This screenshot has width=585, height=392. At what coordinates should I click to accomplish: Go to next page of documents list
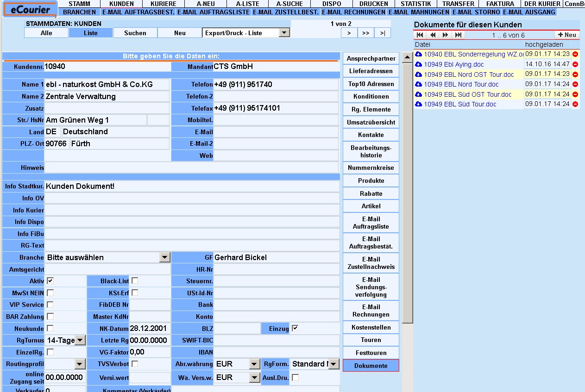click(446, 35)
